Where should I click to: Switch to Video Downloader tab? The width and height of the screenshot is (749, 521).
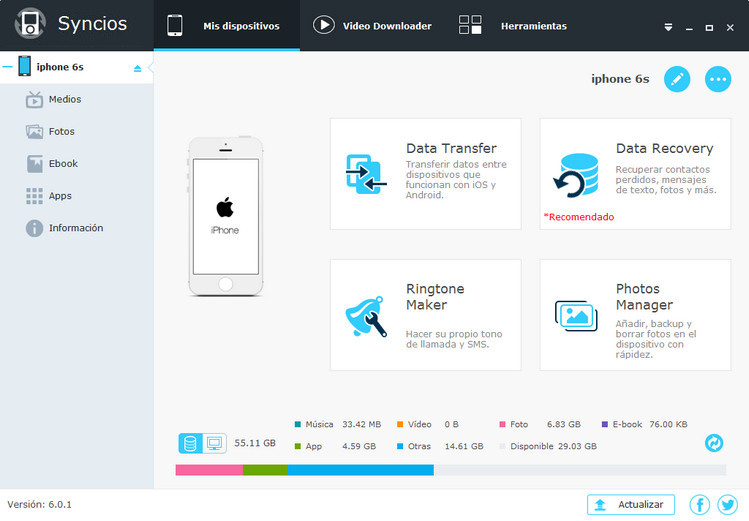click(x=372, y=25)
